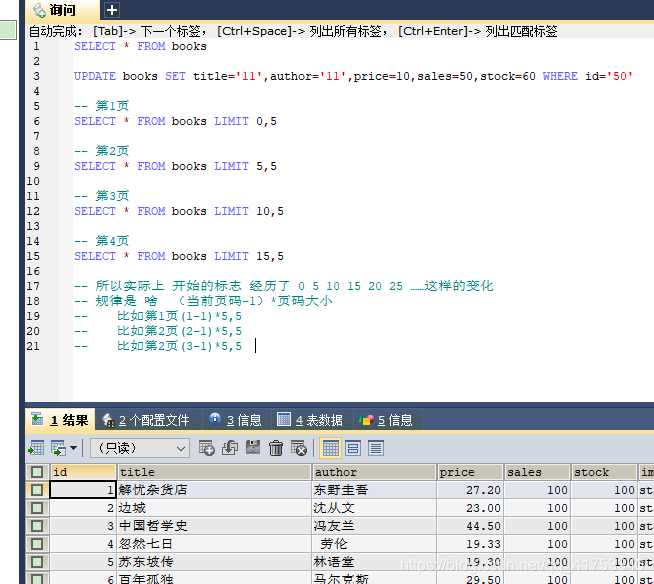654x584 pixels.
Task: Open the 2 个配置文件 tab
Action: (146, 420)
